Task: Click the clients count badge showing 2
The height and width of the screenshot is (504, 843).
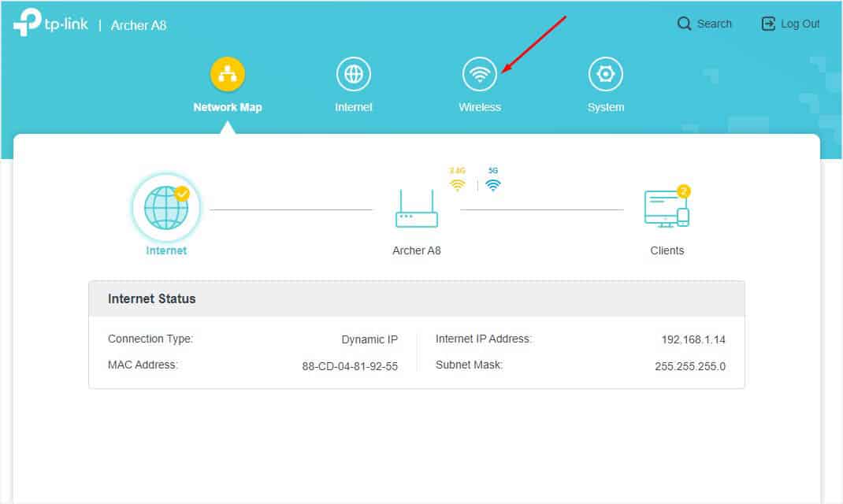Action: [x=683, y=191]
